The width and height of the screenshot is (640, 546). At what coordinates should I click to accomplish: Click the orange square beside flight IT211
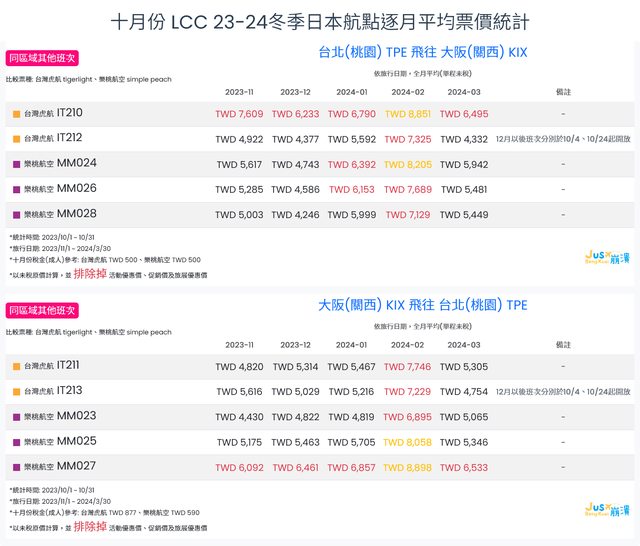16,367
